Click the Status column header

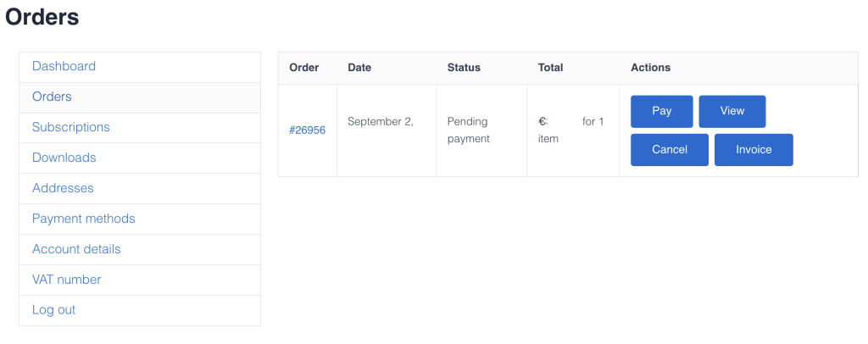click(x=464, y=68)
